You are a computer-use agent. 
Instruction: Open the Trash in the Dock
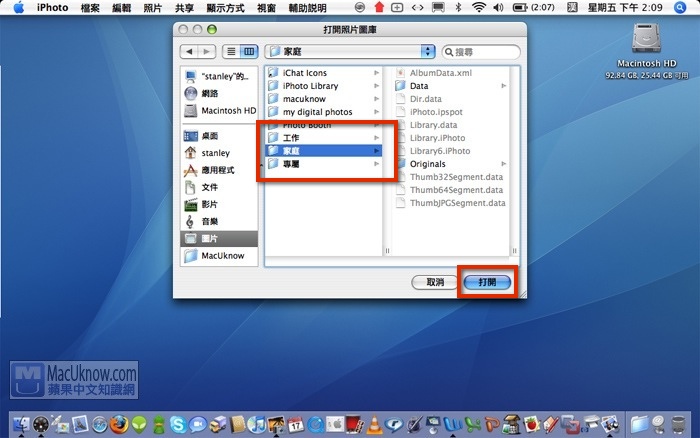pos(679,425)
